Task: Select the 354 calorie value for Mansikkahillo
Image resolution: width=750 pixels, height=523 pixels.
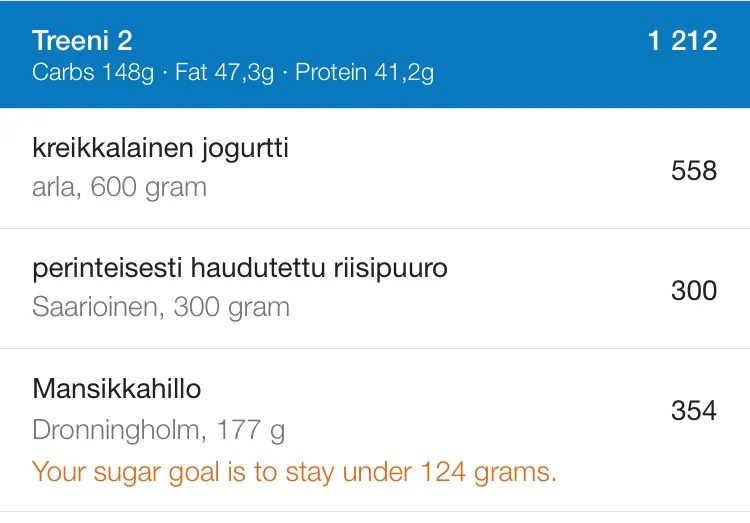Action: click(693, 411)
